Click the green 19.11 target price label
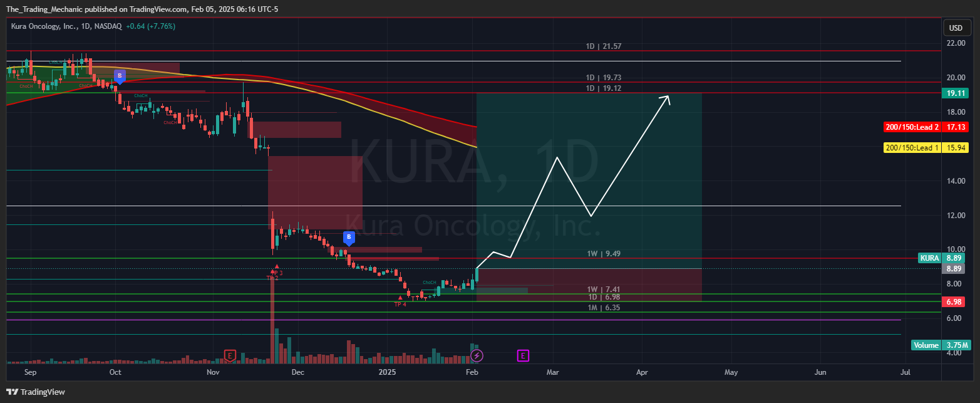980x403 pixels. [x=955, y=93]
